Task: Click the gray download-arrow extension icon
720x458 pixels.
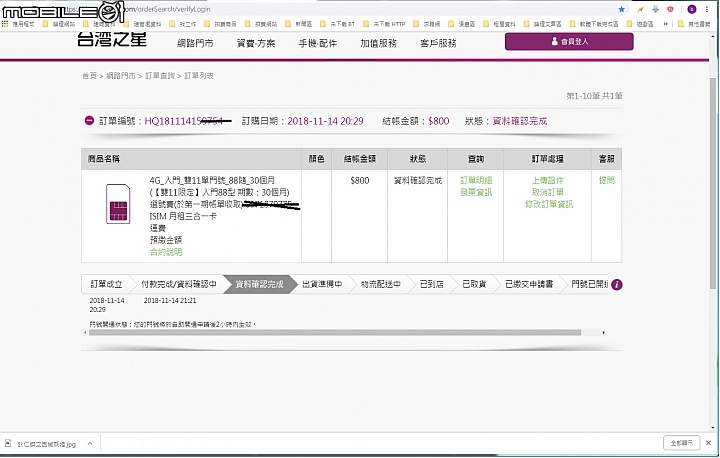Action: pyautogui.click(x=655, y=9)
